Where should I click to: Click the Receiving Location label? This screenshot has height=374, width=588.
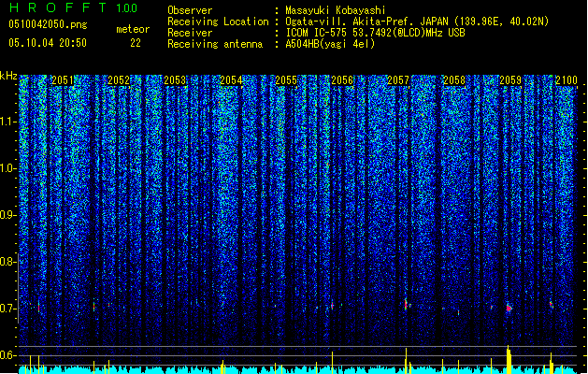tap(218, 22)
